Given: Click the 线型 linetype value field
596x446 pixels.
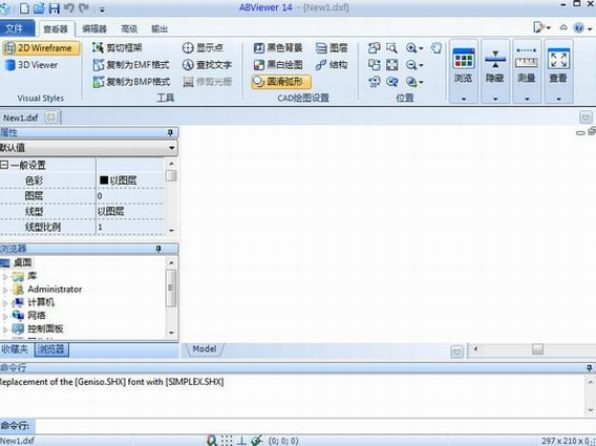Looking at the screenshot, I should 131,211.
